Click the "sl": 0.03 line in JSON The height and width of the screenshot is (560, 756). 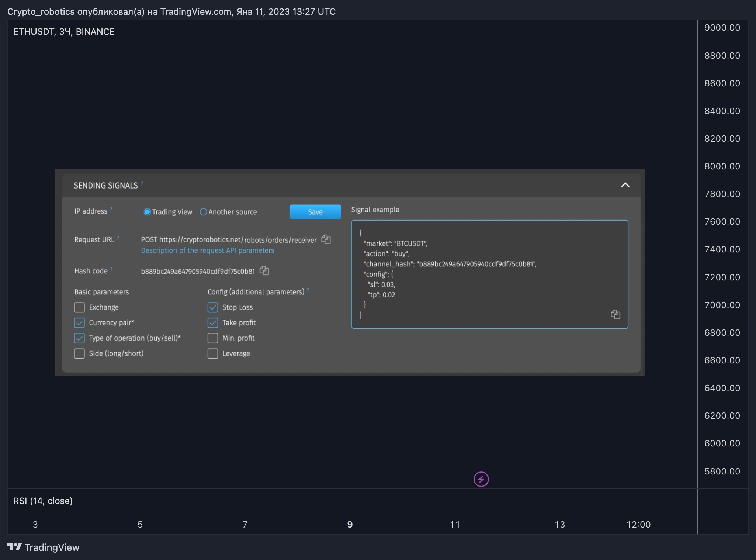point(381,284)
